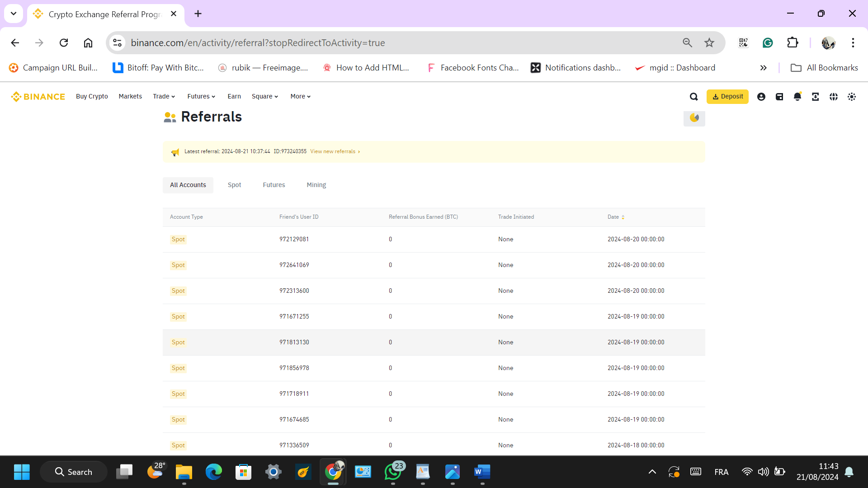Expand the More dropdown menu
This screenshot has height=488, width=868.
(x=300, y=97)
